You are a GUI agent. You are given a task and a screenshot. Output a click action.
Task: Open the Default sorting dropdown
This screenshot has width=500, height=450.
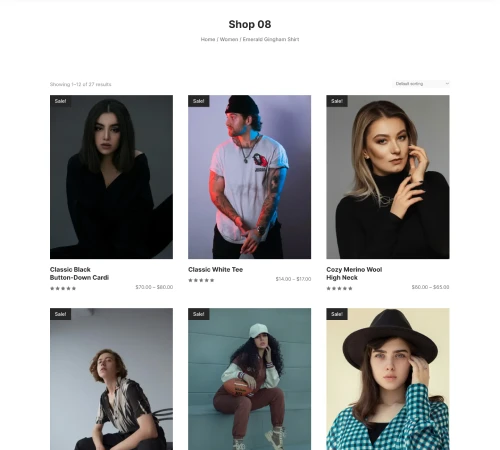(421, 84)
